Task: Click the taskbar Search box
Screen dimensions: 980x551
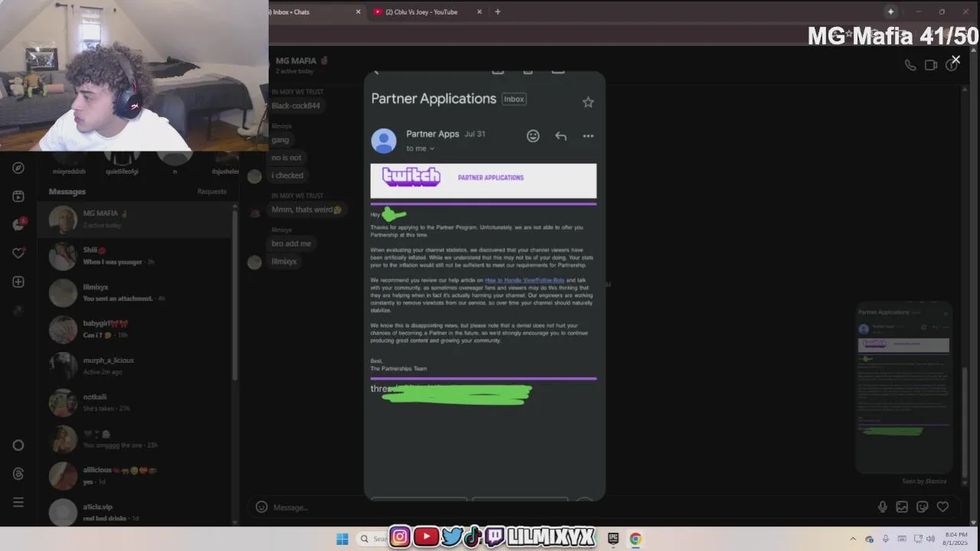Action: 373,539
